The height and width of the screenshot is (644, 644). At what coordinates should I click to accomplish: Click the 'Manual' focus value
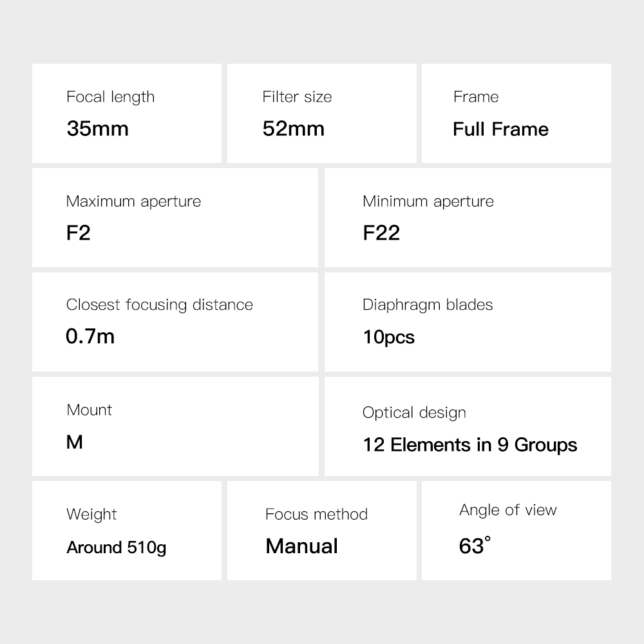301,546
